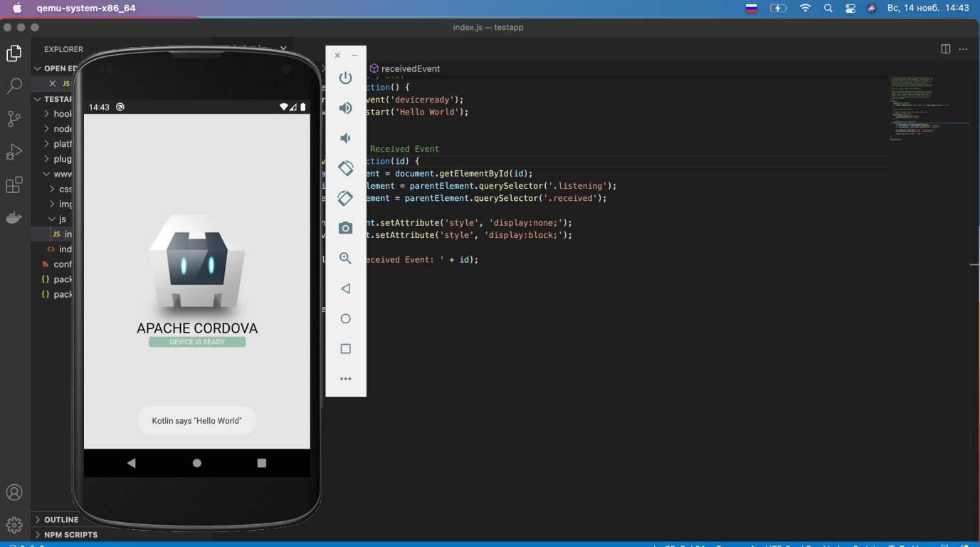Open Source Control view in activity bar
The height and width of the screenshot is (547, 980).
(14, 119)
